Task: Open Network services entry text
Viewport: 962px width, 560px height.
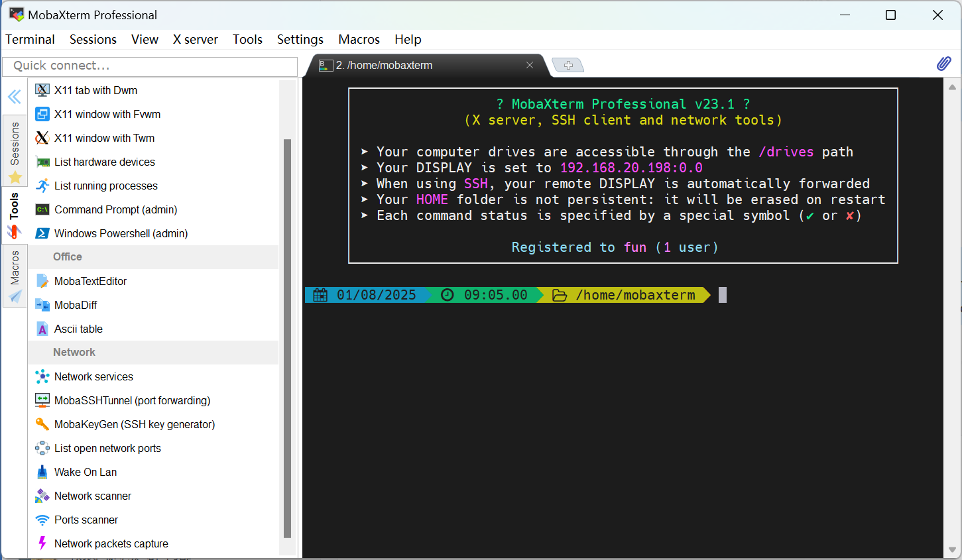Action: pos(93,376)
